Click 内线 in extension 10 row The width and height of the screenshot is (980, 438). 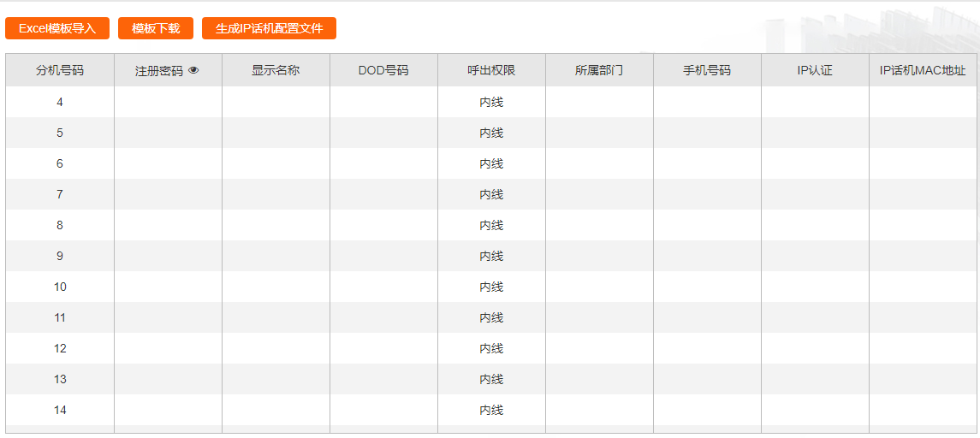pos(491,287)
